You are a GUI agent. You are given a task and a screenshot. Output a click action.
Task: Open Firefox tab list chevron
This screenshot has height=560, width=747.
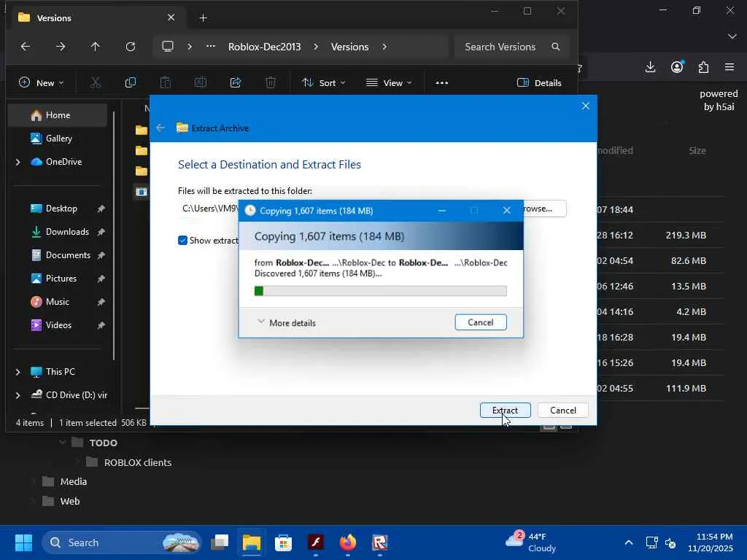(x=732, y=36)
